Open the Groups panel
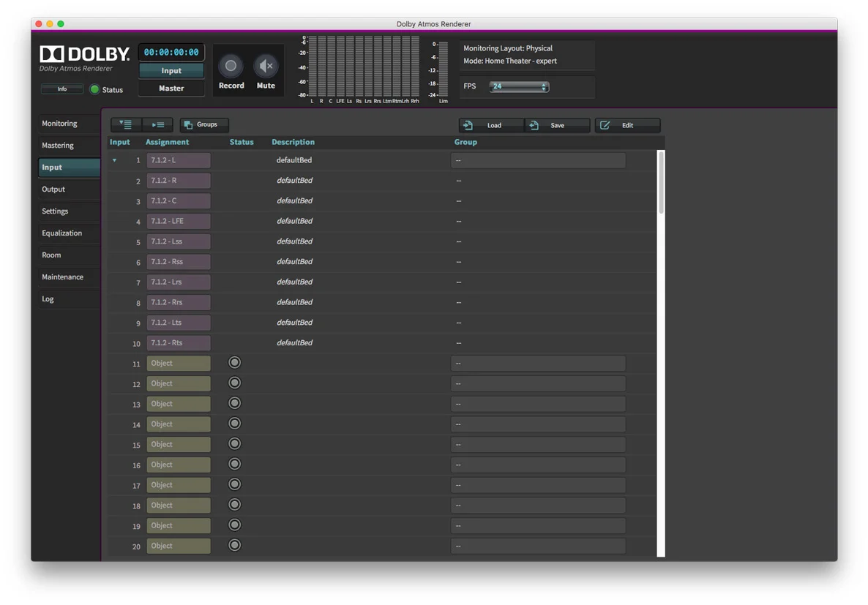 click(x=203, y=124)
